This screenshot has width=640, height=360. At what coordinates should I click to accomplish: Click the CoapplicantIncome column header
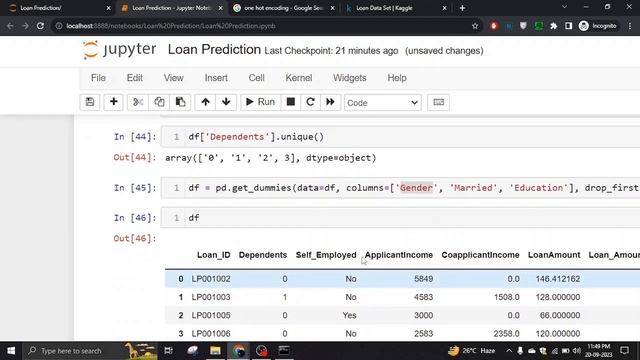pos(480,255)
